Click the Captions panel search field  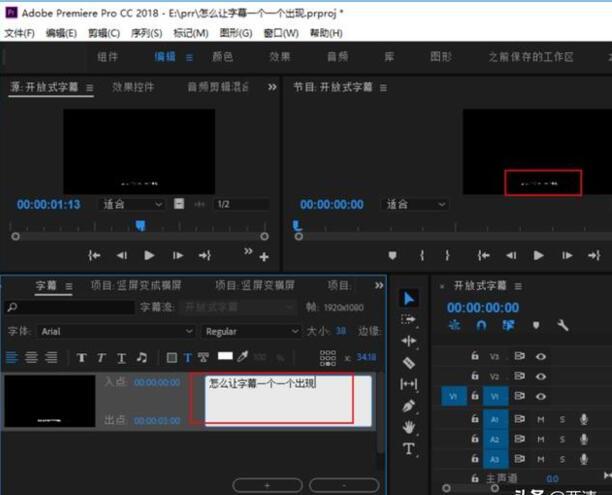[x=69, y=307]
